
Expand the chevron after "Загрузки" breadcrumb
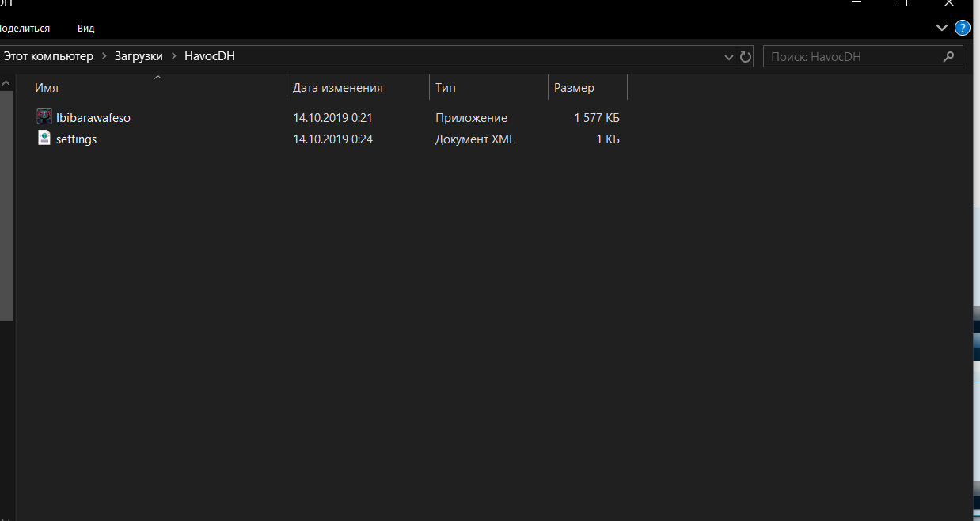point(173,56)
